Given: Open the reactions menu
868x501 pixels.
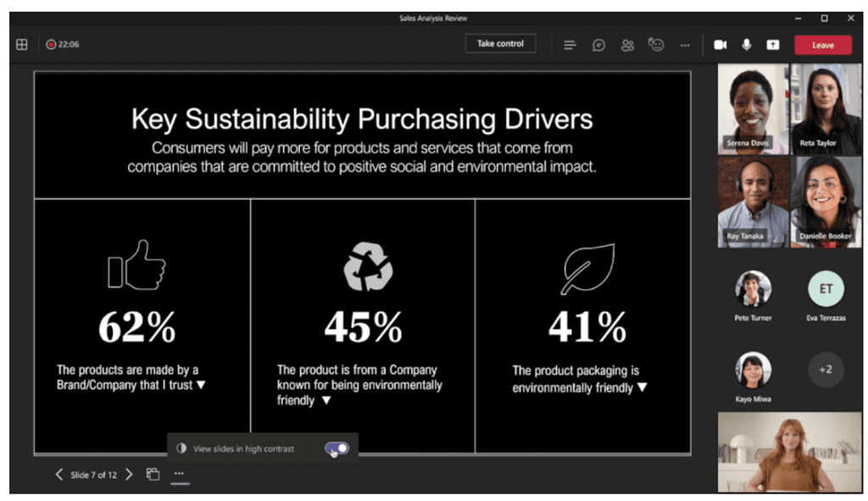Looking at the screenshot, I should (x=656, y=45).
